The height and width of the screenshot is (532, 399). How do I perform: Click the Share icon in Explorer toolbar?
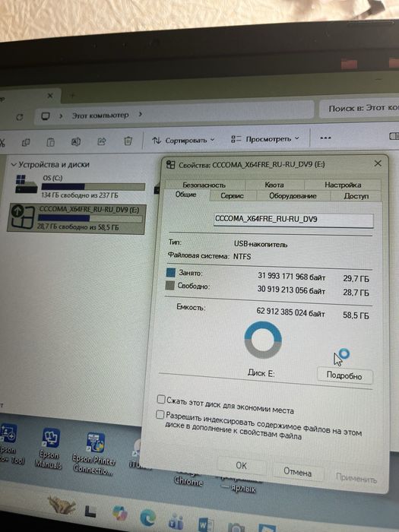(x=102, y=141)
